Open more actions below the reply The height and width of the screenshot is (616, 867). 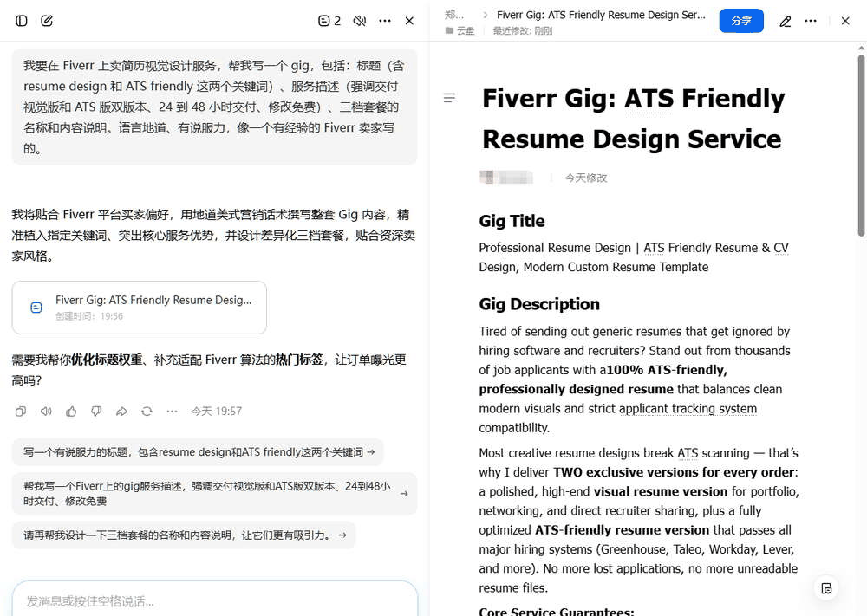point(172,411)
